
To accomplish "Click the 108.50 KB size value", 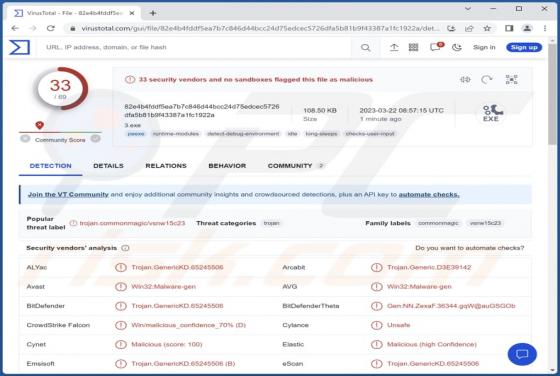I will [320, 111].
